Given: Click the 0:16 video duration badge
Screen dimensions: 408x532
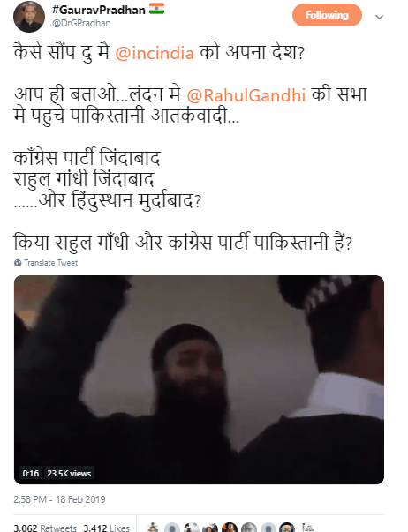Looking at the screenshot, I should pyautogui.click(x=31, y=473).
